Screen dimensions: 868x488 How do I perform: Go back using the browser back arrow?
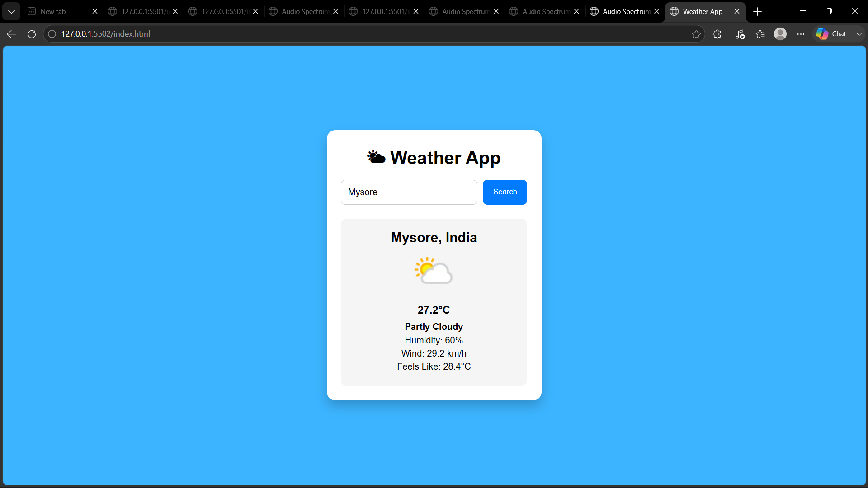(12, 34)
